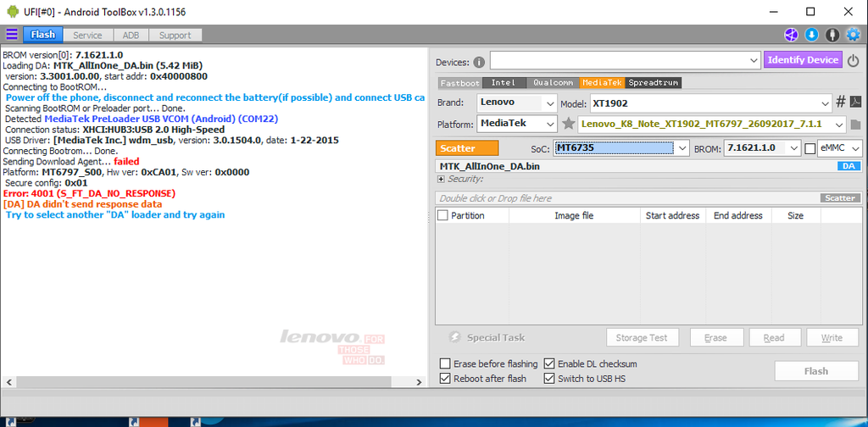Select the MediaTek mode tab
Viewport: 868px width, 427px height.
click(603, 83)
